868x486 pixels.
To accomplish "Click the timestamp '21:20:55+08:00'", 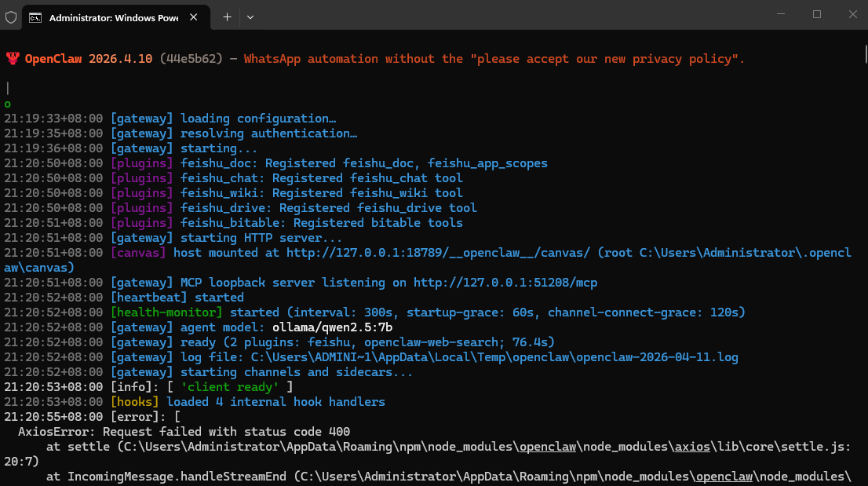I will coord(53,418).
